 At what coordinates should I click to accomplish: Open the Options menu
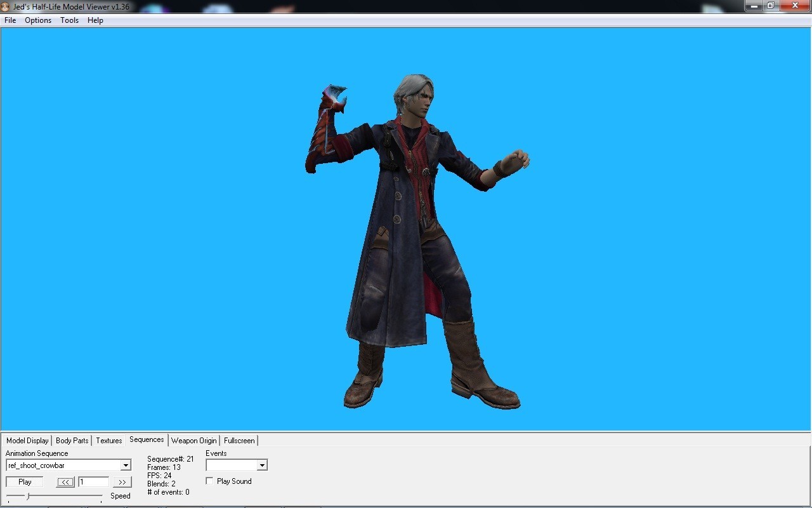[x=38, y=20]
